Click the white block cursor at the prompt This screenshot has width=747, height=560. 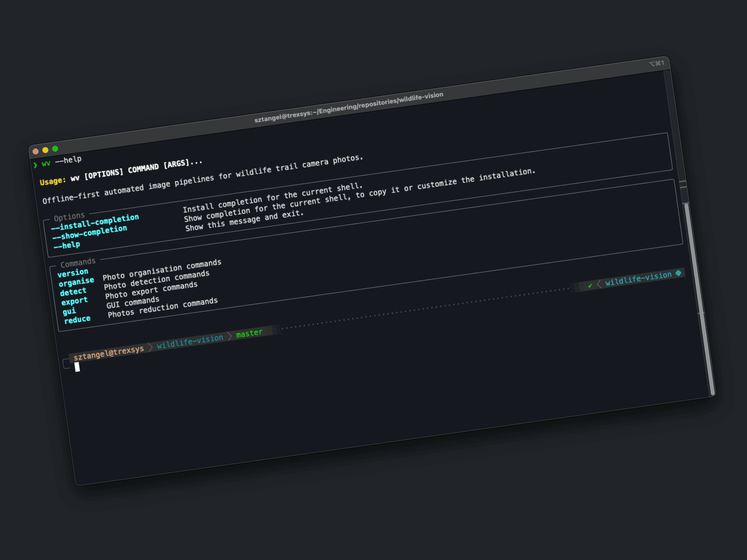[77, 367]
